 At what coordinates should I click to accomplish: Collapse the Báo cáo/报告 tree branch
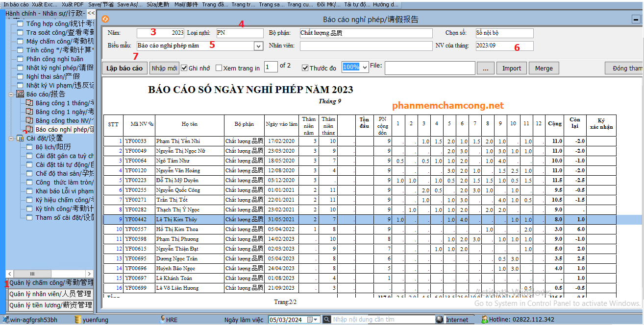[11, 94]
